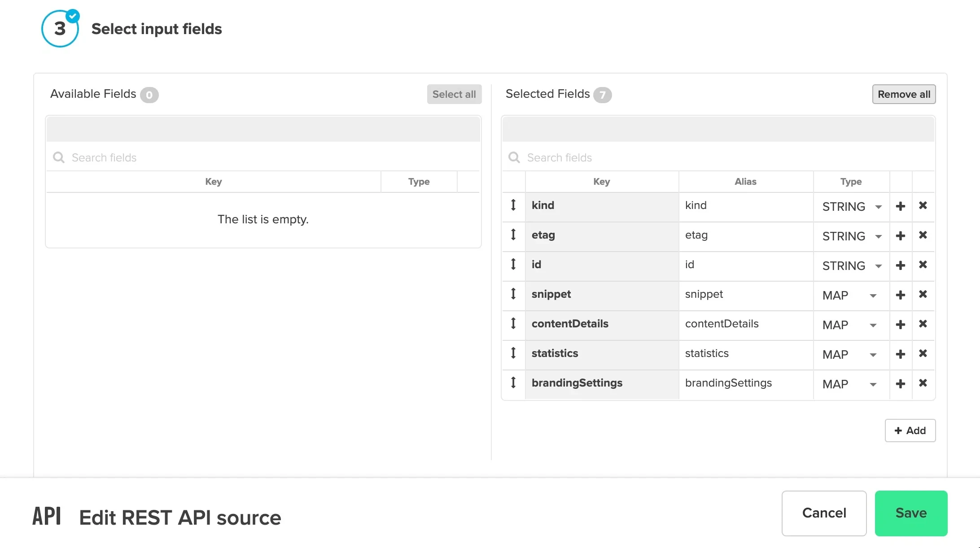Click the sort handle icon beside snippet

point(513,294)
